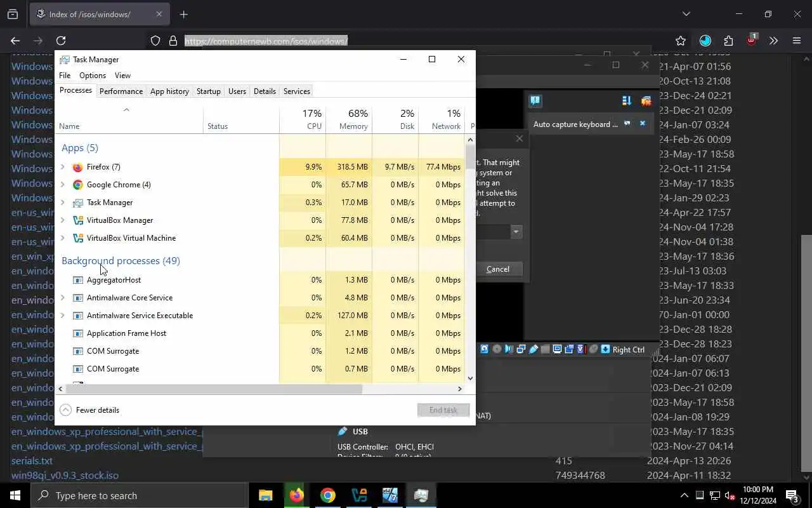
Task: Open the win98qi_v0.9.3_stock.iso link
Action: click(65, 475)
